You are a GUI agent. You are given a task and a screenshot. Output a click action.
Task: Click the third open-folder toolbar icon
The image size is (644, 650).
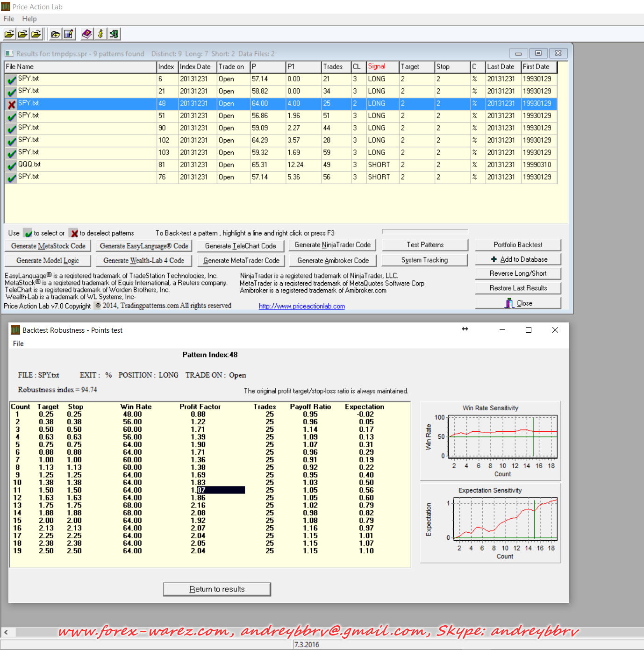(36, 34)
